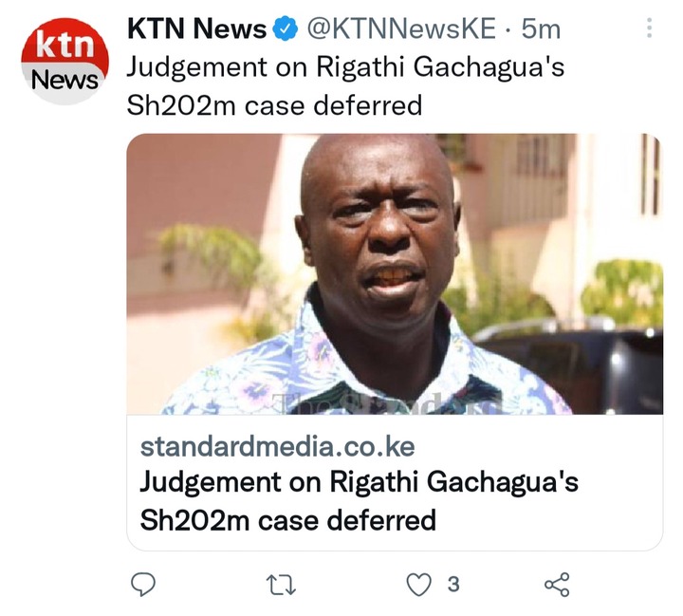Click card text 'Sh202m case deferred'
Viewport: 683px width, 616px height.
pos(288,520)
